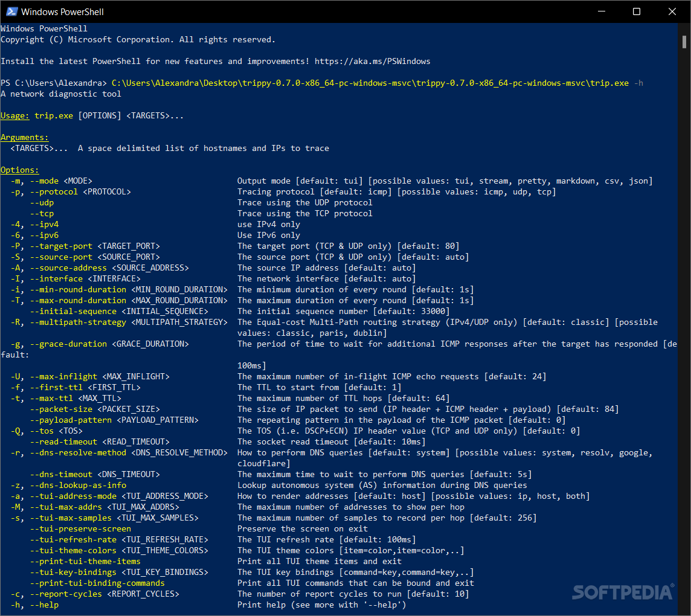Click the '--help' option text

44,605
